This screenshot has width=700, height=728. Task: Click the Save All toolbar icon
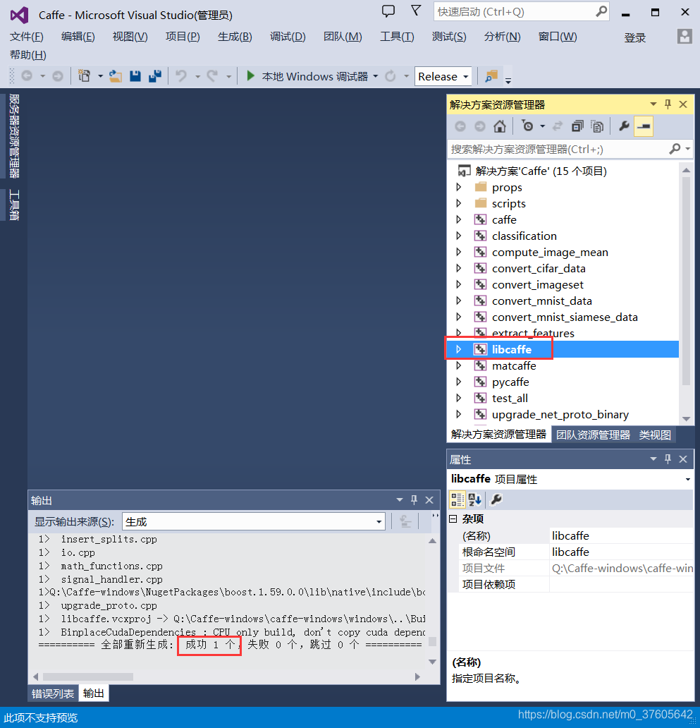pyautogui.click(x=155, y=75)
